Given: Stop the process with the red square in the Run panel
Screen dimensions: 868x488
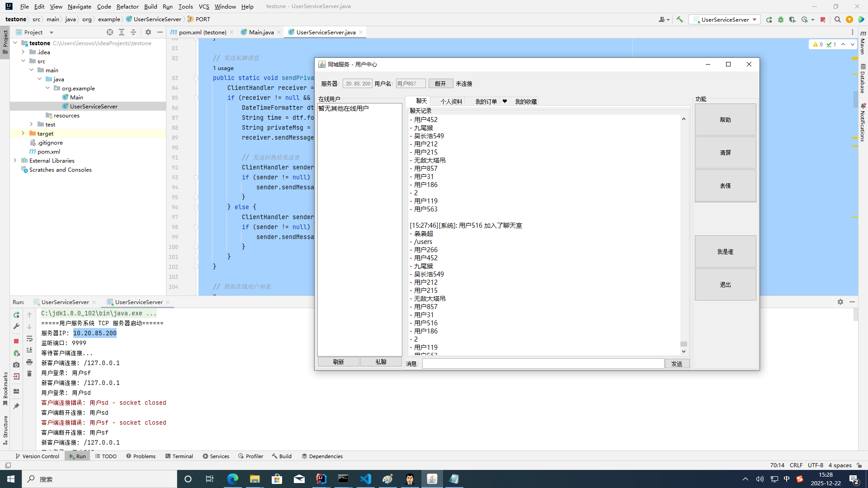Looking at the screenshot, I should click(x=16, y=341).
